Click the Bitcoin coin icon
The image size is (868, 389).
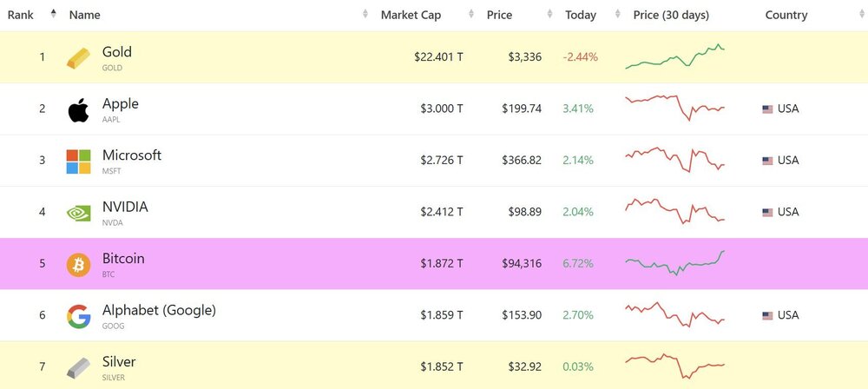tap(78, 265)
